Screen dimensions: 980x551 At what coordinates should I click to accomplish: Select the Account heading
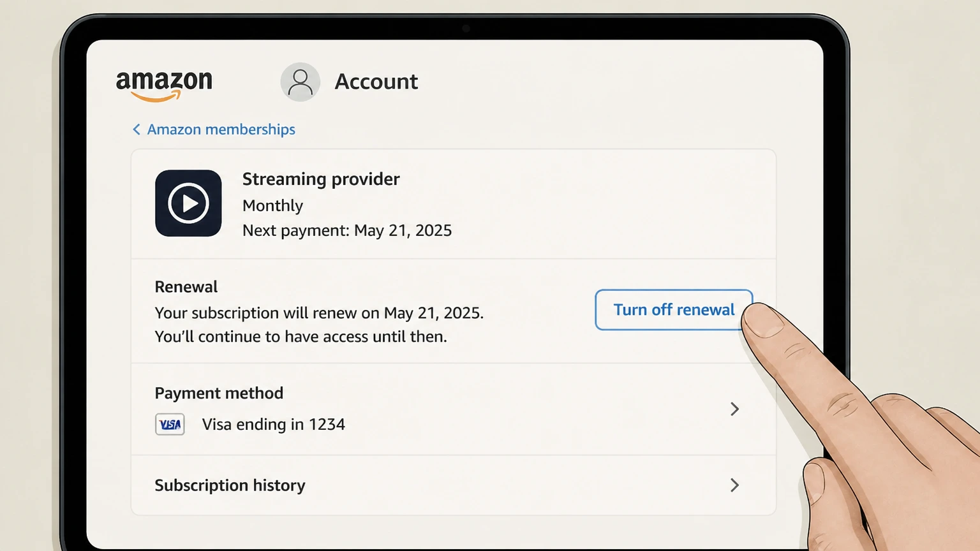click(376, 82)
